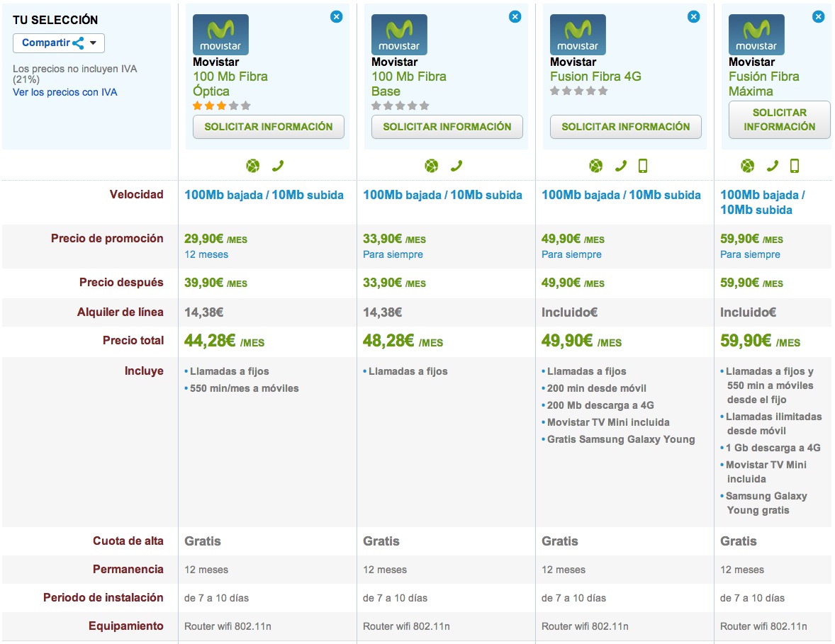Screen dimensions: 835x644
Task: Click the 'Periodo de instalación' row label
Action: (103, 598)
